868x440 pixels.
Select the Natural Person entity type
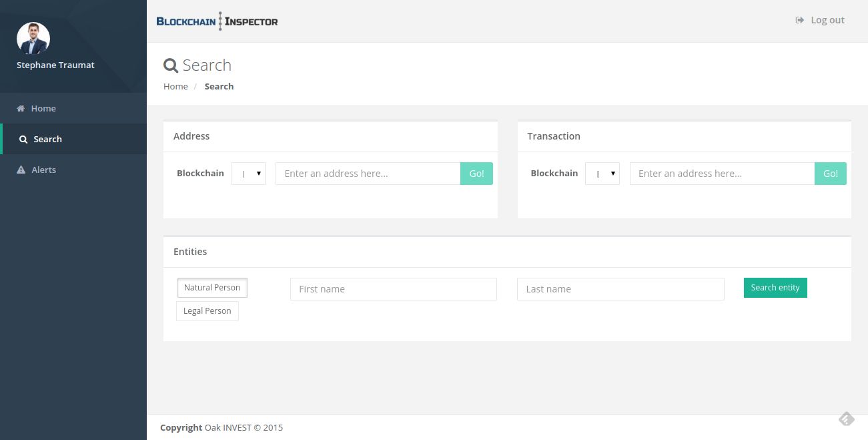point(212,288)
